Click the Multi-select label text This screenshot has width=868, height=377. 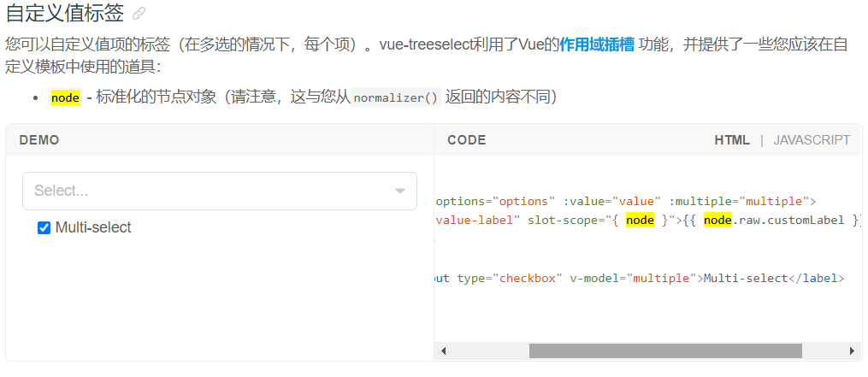[93, 228]
